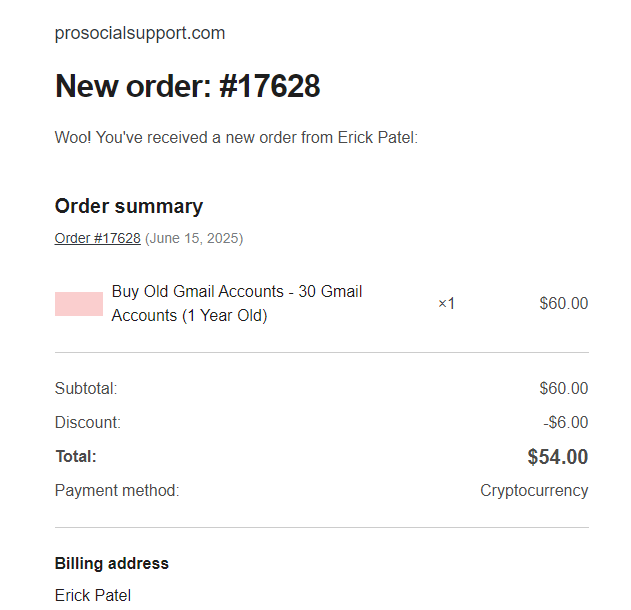Image resolution: width=631 pixels, height=610 pixels.
Task: Click the Buy Old Gmail Accounts product name
Action: pos(237,303)
